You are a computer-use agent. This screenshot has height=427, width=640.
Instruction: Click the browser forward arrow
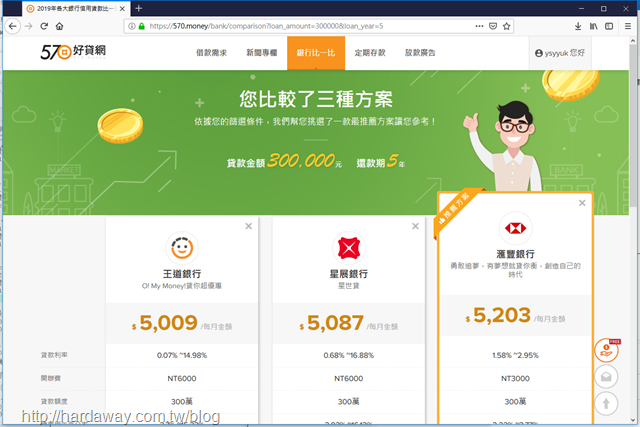point(29,26)
